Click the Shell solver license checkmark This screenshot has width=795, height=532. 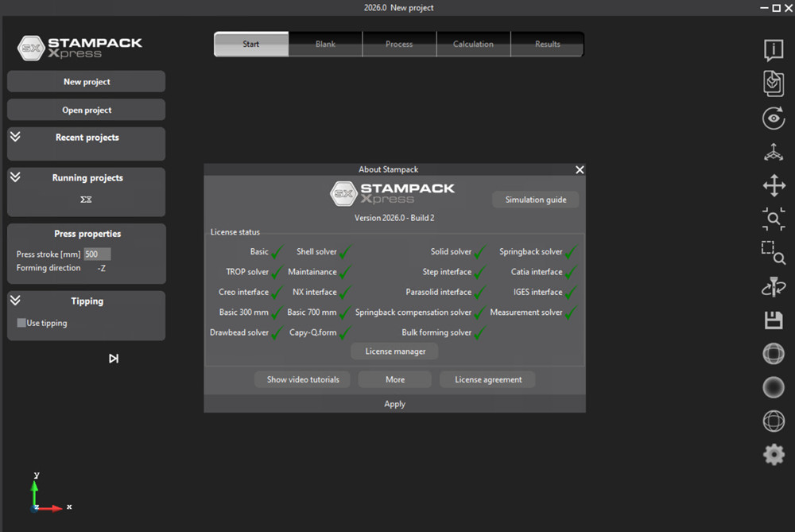point(345,251)
